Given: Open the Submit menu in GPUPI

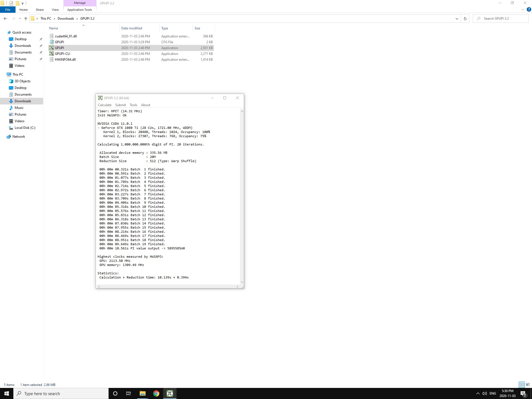Looking at the screenshot, I should [x=120, y=105].
